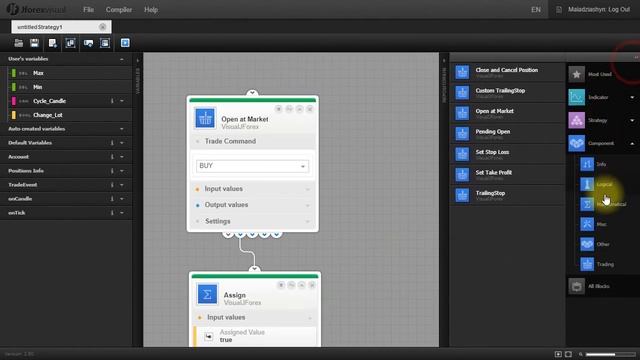Click the Open at Market block icon on canvas
The height and width of the screenshot is (360, 640).
click(x=205, y=118)
